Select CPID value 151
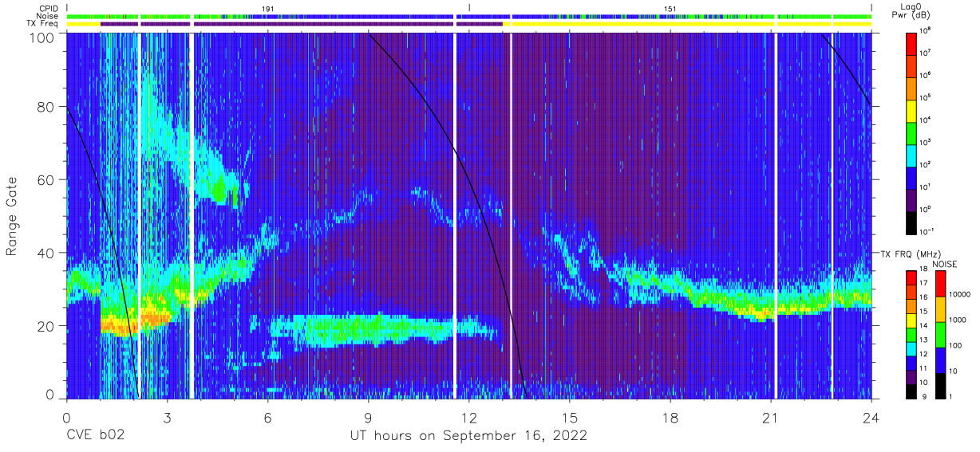 pyautogui.click(x=670, y=8)
